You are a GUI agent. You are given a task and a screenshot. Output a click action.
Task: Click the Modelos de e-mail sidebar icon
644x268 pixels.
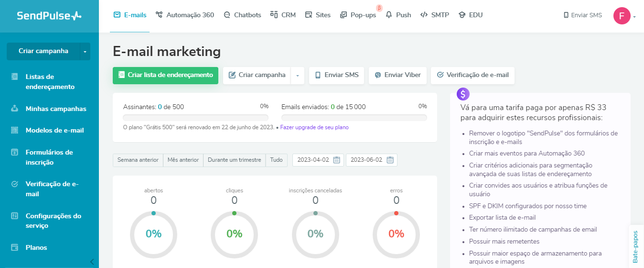tap(15, 130)
